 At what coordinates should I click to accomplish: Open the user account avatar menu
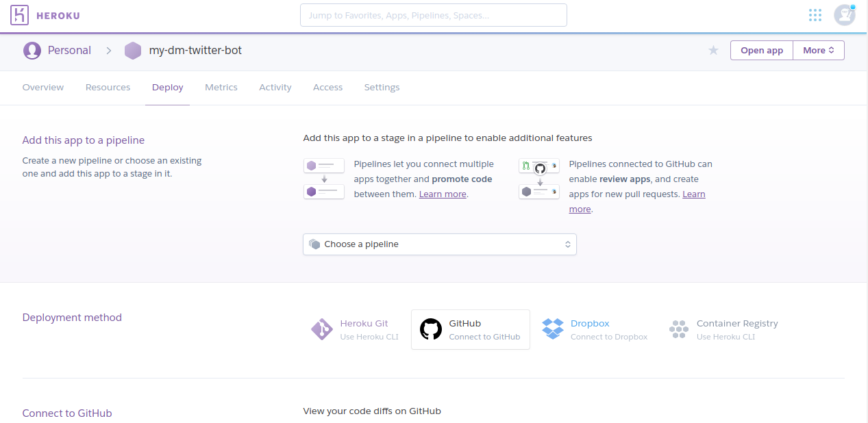pyautogui.click(x=844, y=15)
